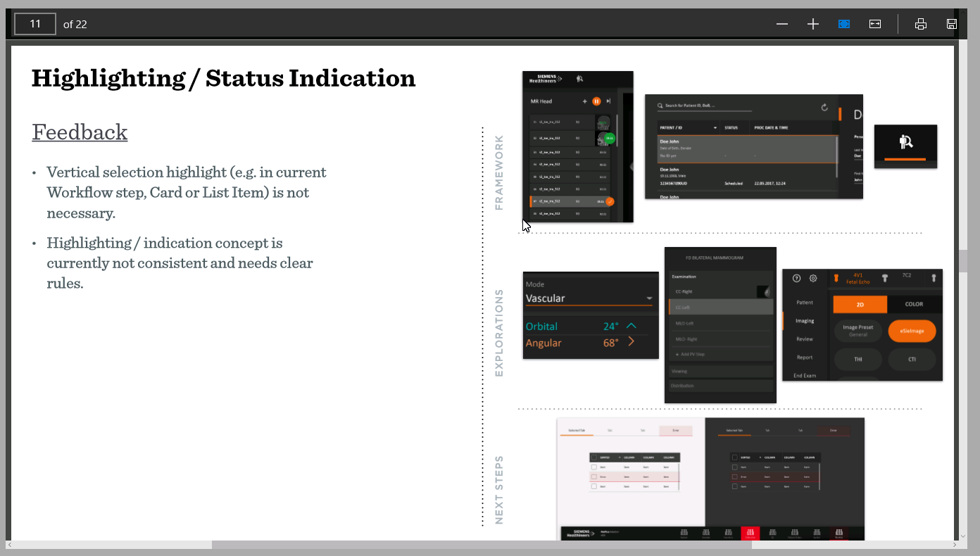Expand the Angular row chevron
Image resolution: width=980 pixels, height=556 pixels.
(x=631, y=342)
